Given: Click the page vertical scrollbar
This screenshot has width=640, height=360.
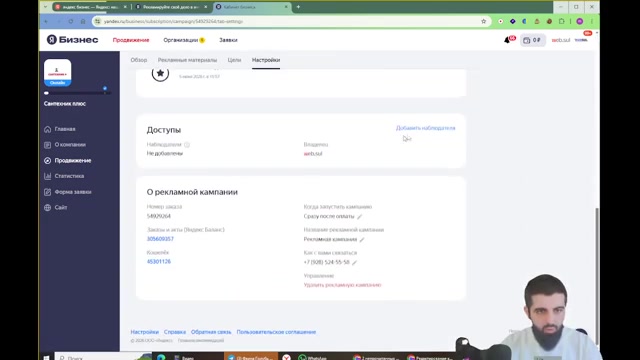Looking at the screenshot, I should pyautogui.click(x=597, y=277).
